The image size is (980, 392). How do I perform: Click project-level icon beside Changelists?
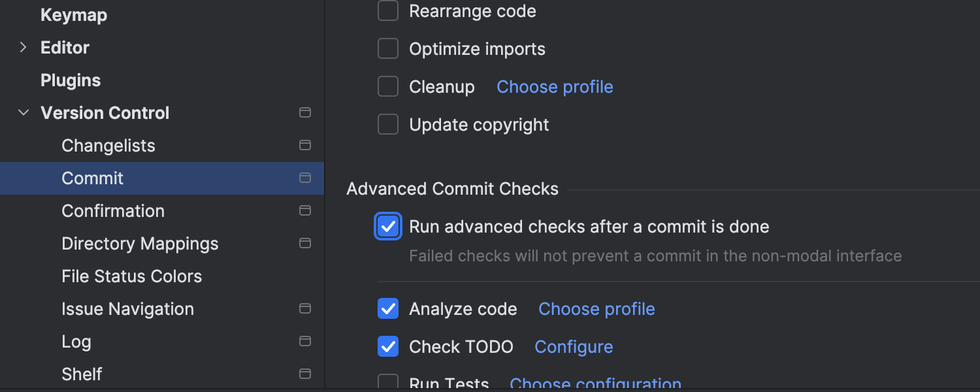click(304, 145)
